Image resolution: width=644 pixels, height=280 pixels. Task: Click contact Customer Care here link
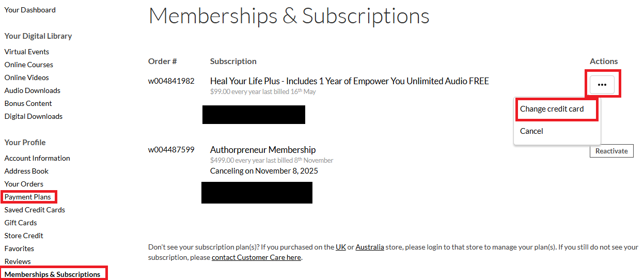pos(256,257)
